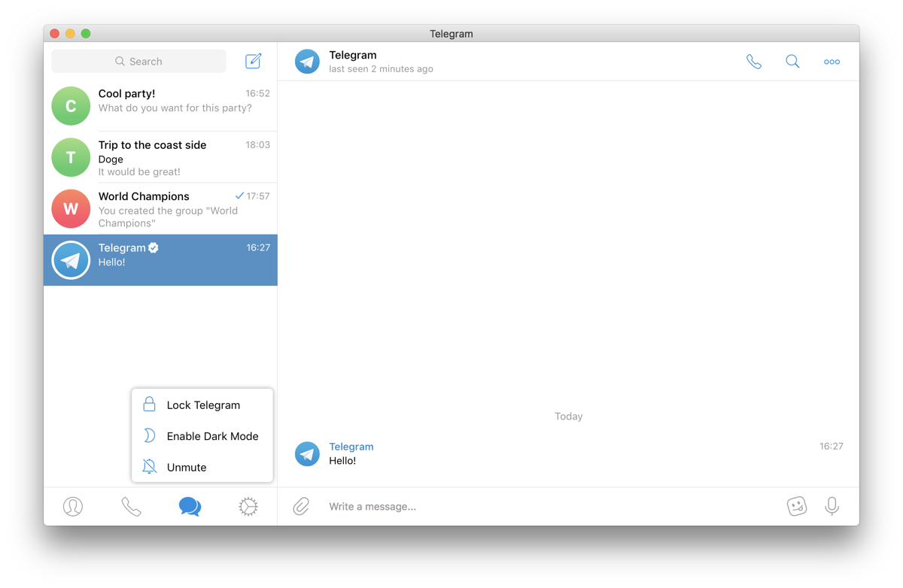Screen dimensions: 903x588
Task: Close the Telegram window with red button
Action: click(55, 33)
